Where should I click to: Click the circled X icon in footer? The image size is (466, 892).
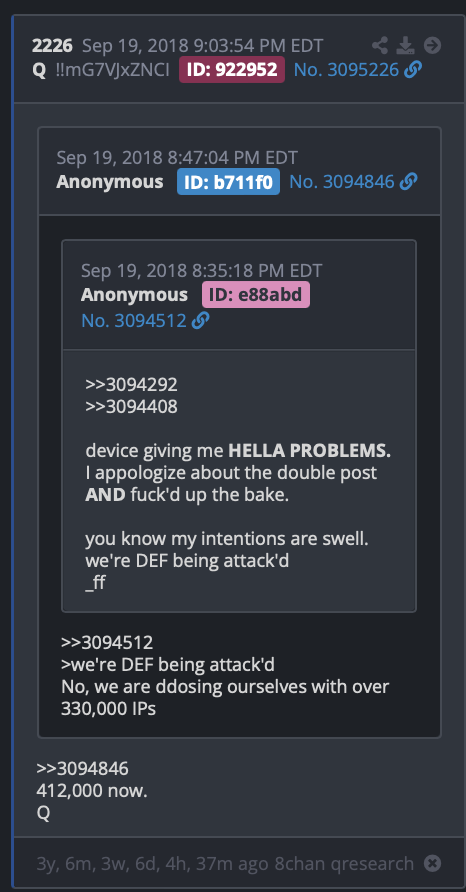432,864
